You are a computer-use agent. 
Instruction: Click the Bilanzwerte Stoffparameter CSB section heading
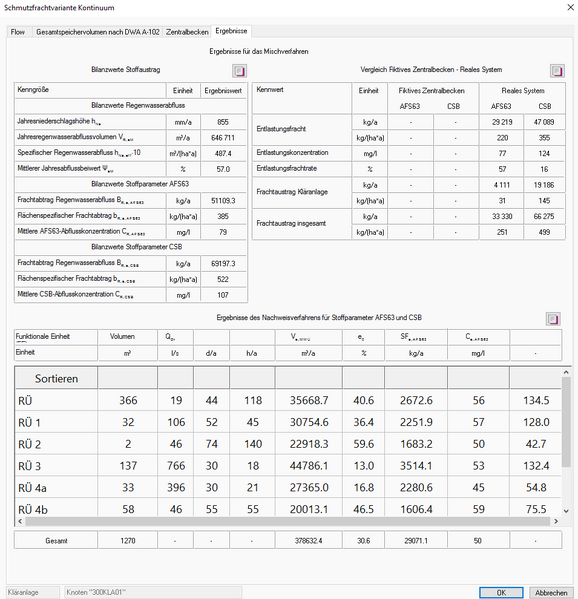(x=136, y=247)
